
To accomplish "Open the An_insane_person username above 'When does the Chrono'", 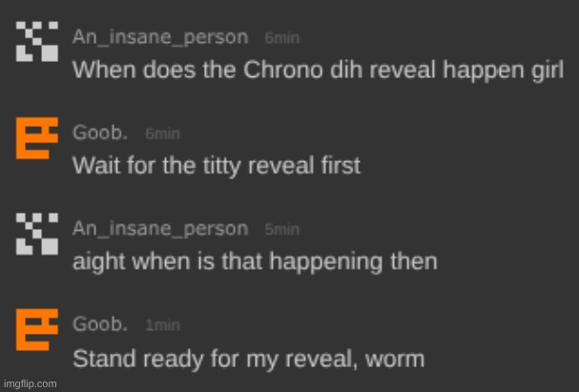I will pyautogui.click(x=160, y=37).
